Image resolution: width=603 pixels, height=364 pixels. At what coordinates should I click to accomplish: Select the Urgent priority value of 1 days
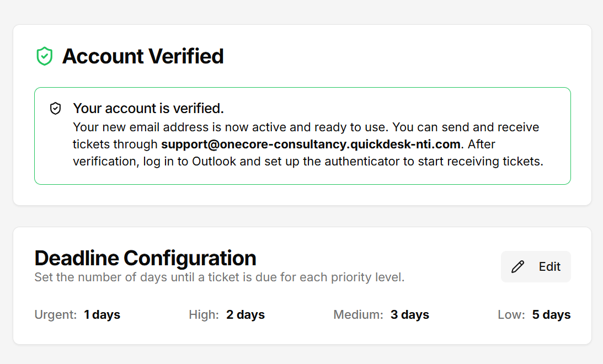[x=102, y=314]
